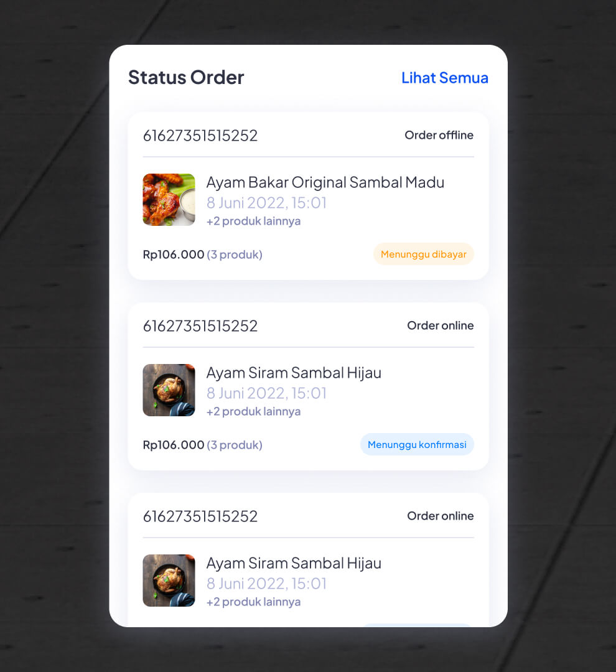Image resolution: width=616 pixels, height=672 pixels.
Task: Select Ayam Siram Sambal Hijau in second card
Action: coord(294,373)
